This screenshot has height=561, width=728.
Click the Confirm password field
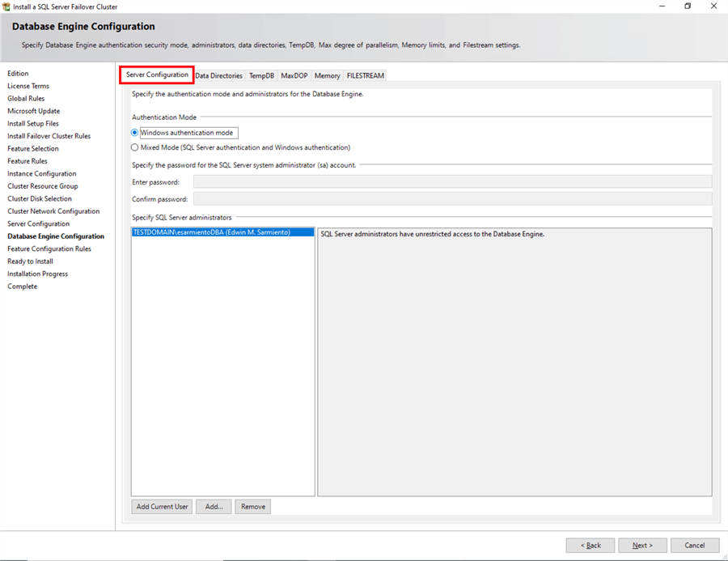coord(453,199)
